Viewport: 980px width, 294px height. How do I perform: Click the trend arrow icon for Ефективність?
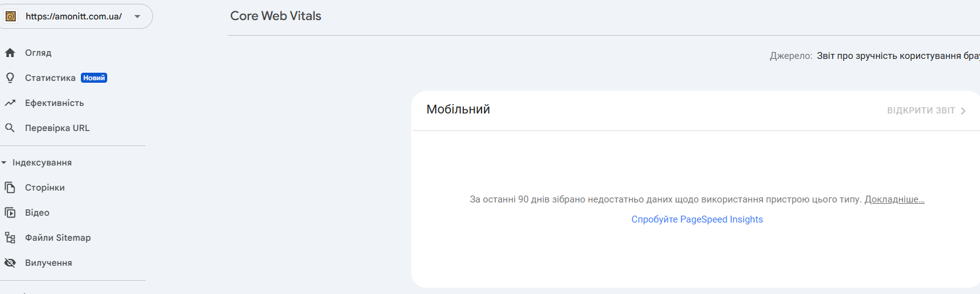point(9,103)
